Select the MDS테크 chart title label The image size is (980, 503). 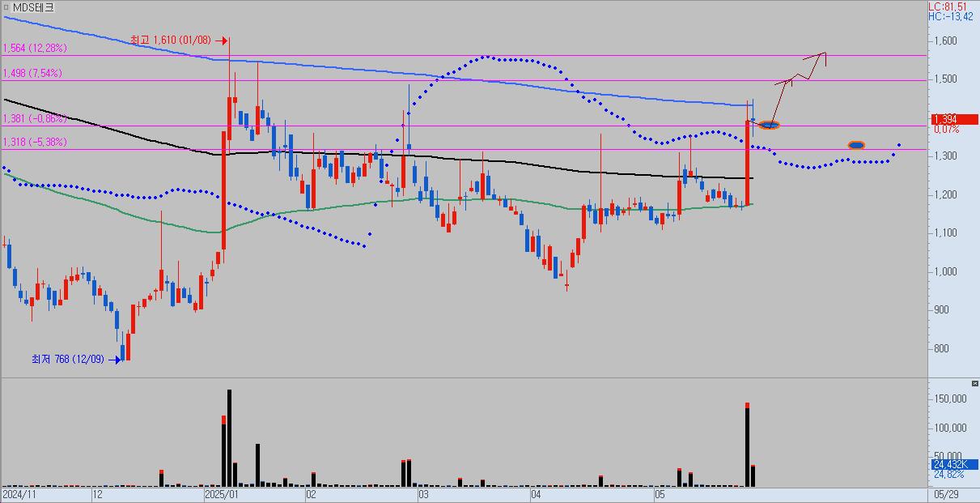pos(34,6)
